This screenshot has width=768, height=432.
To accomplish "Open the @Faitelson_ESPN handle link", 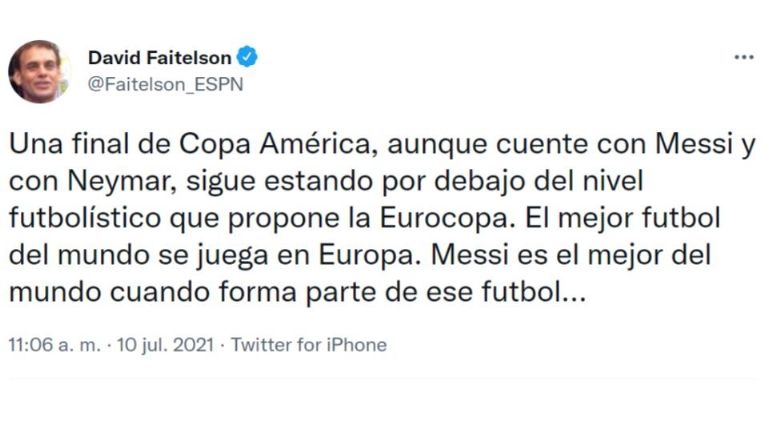I will click(x=165, y=84).
